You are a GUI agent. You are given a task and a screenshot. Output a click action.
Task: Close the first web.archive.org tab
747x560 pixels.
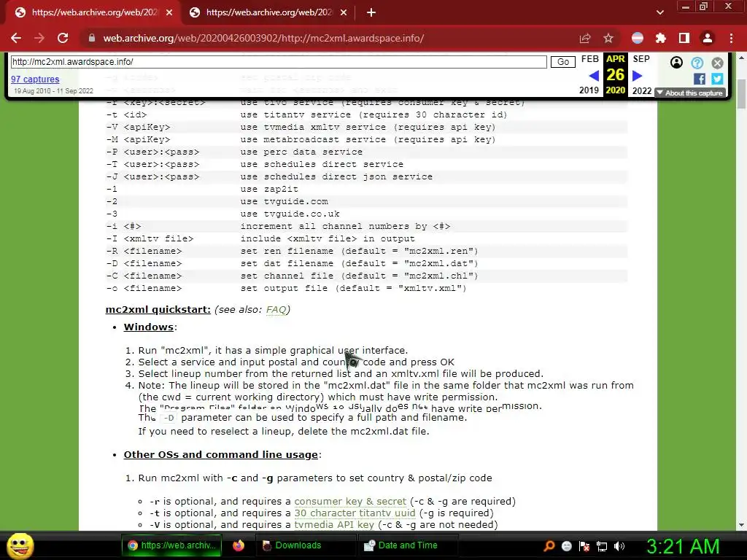coord(169,12)
